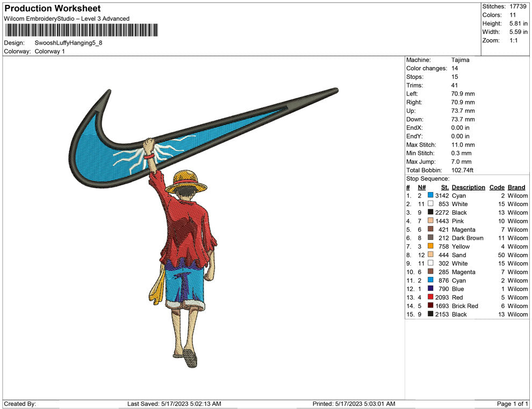Click the N# column header
Screen dimensions: 532x409
point(422,187)
